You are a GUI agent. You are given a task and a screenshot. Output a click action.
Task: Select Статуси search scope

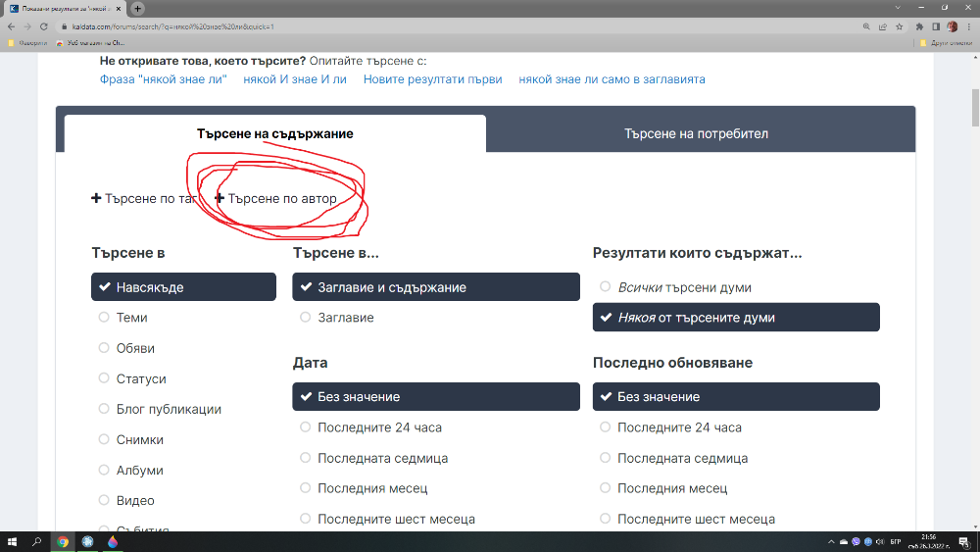coord(132,378)
